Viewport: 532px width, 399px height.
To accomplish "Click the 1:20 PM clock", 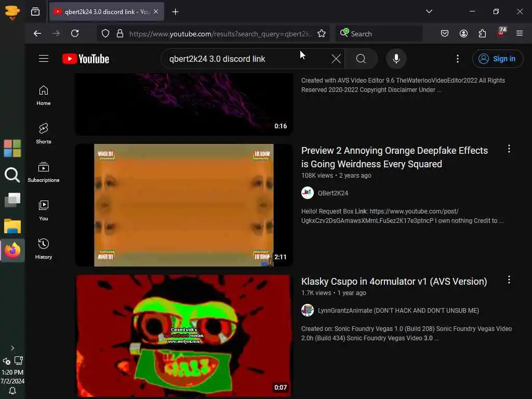I will coord(12,372).
